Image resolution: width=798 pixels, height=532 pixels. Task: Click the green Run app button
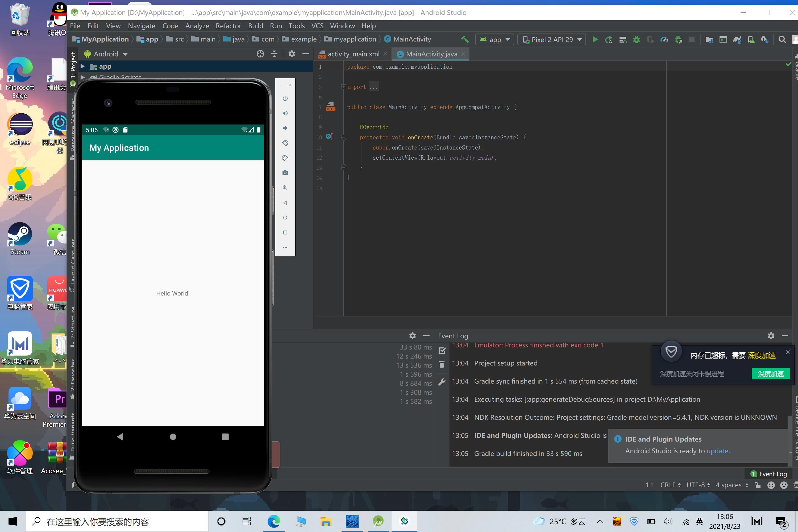pos(595,39)
